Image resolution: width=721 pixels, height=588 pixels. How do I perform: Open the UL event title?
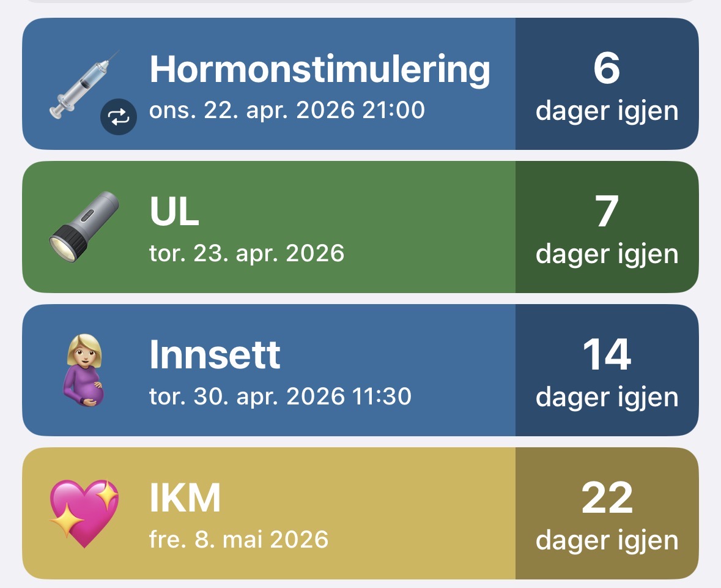pyautogui.click(x=174, y=212)
